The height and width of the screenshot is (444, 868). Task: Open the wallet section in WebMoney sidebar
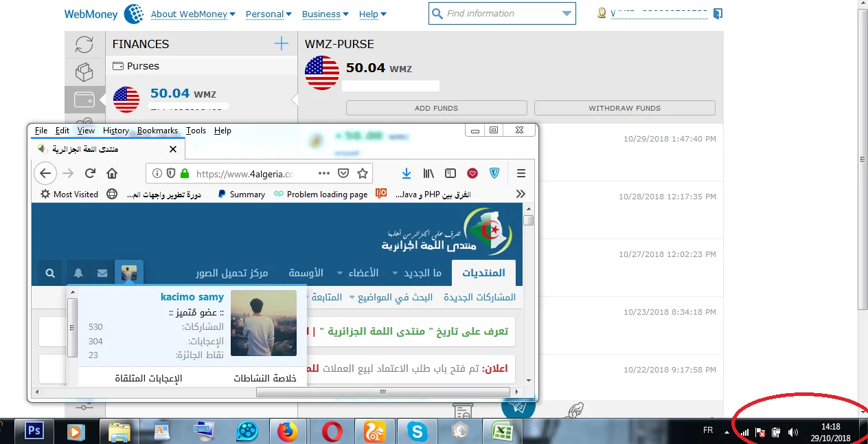tap(84, 100)
